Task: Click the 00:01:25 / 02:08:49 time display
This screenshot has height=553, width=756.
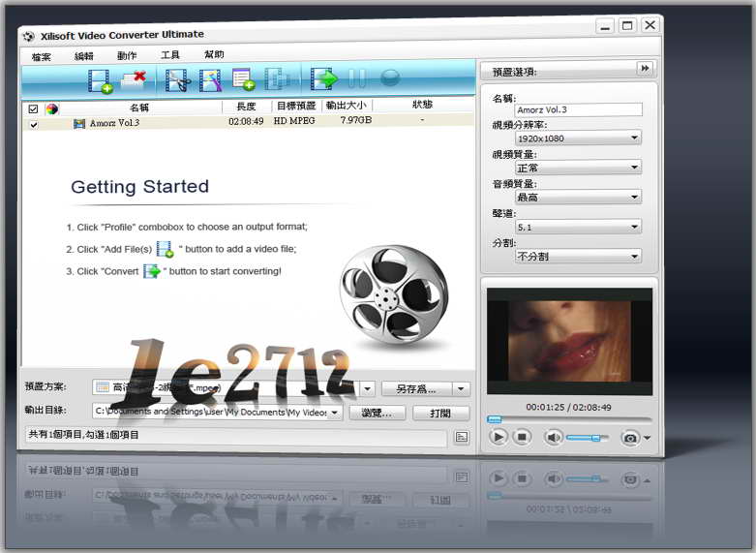Action: point(568,407)
